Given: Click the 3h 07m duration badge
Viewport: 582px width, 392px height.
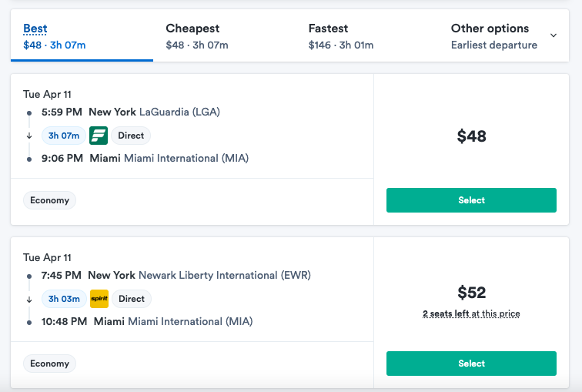Looking at the screenshot, I should click(64, 136).
